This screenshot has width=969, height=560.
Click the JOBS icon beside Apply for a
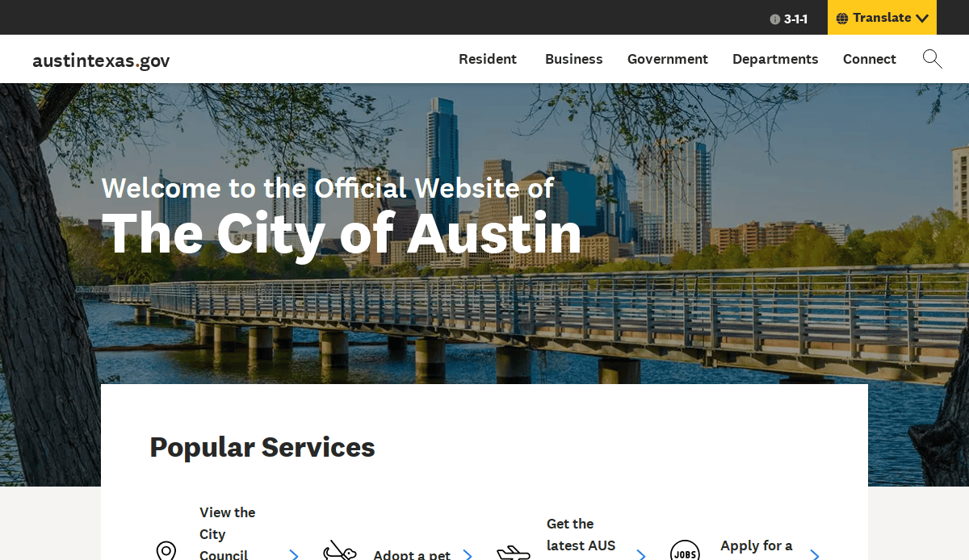click(x=685, y=551)
